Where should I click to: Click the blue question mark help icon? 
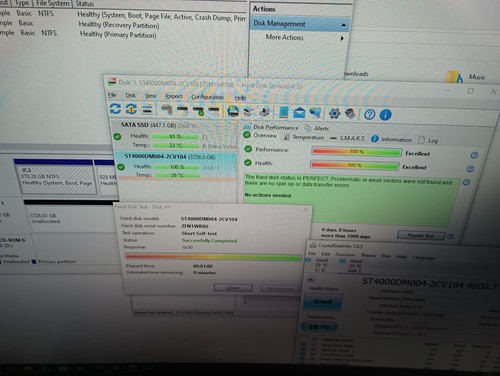point(369,115)
